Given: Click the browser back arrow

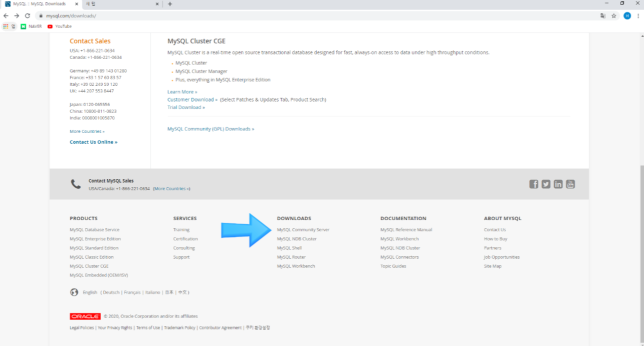Looking at the screenshot, I should click(6, 16).
